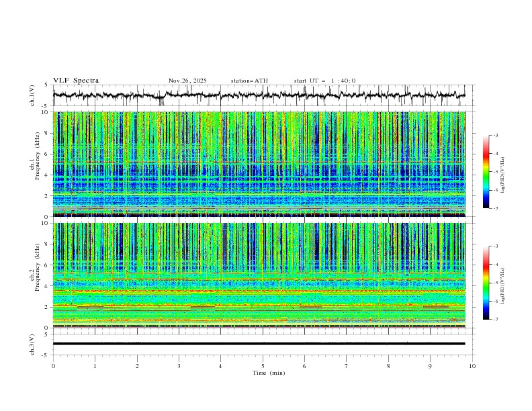Click the -7 label on bottom colorbar
The height and width of the screenshot is (411, 532).
pos(496,320)
